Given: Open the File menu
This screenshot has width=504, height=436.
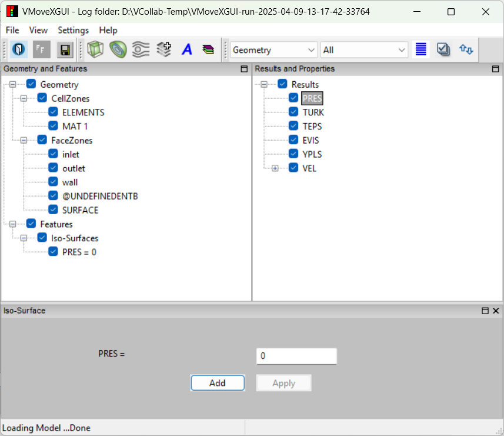Looking at the screenshot, I should click(x=12, y=30).
